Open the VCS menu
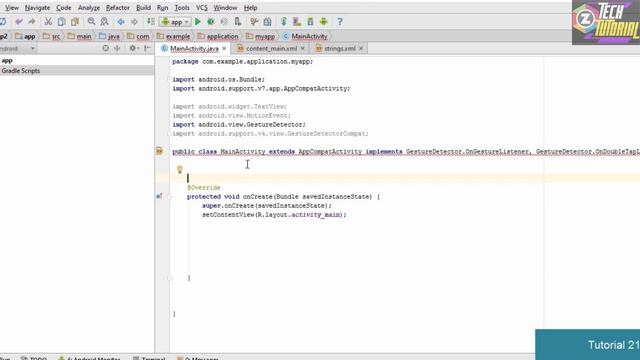This screenshot has height=360, width=640. pos(202,8)
